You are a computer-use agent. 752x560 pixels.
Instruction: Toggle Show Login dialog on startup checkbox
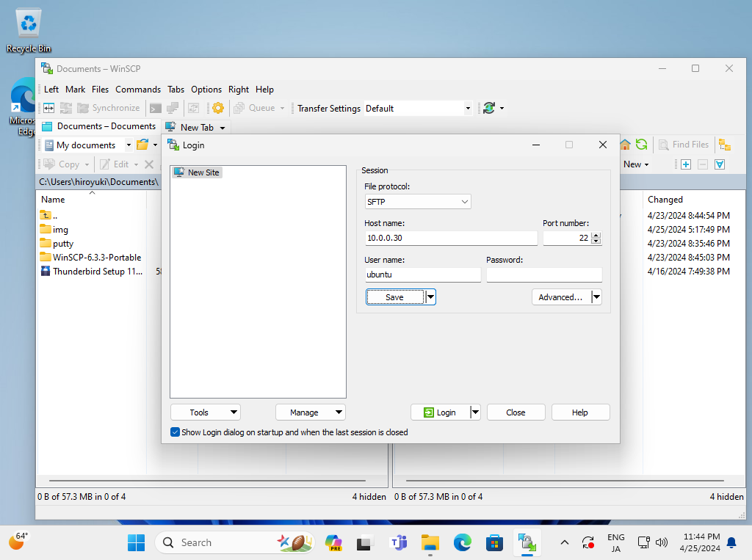[x=175, y=432]
